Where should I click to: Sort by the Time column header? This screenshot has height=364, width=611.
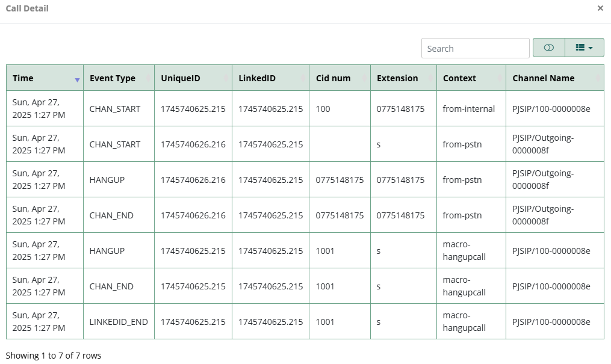pyautogui.click(x=45, y=78)
